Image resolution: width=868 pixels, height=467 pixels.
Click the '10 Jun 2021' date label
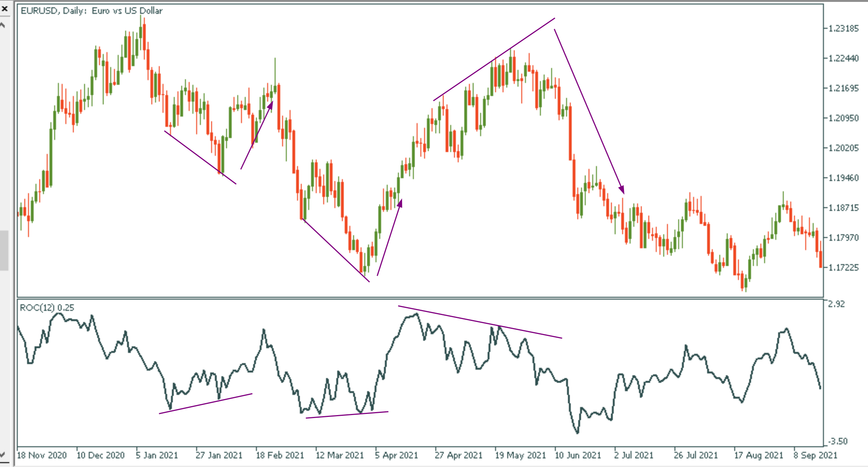pyautogui.click(x=578, y=455)
